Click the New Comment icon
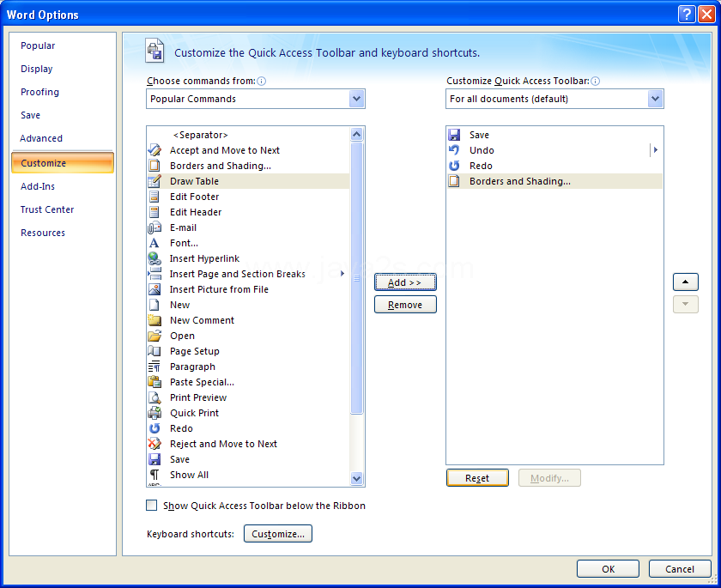The height and width of the screenshot is (588, 721). pyautogui.click(x=154, y=320)
